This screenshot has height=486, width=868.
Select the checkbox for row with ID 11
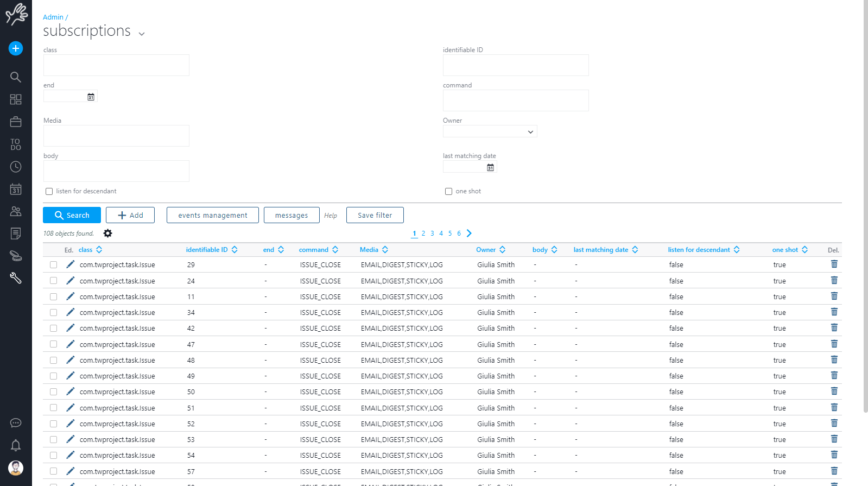pos(53,296)
